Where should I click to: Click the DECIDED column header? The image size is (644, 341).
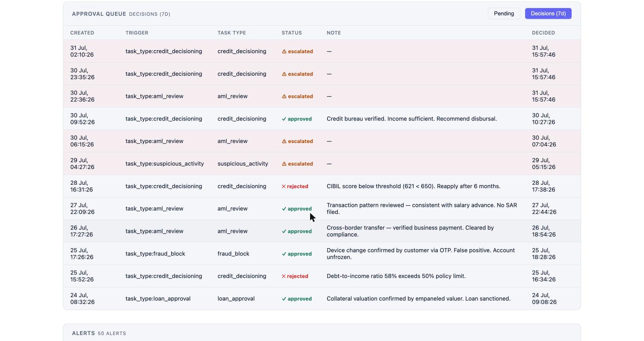point(543,33)
